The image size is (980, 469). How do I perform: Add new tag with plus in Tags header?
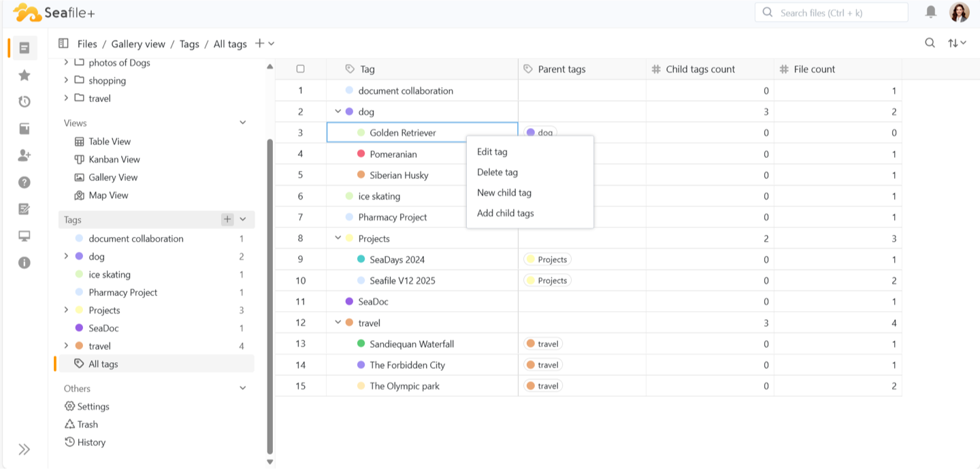click(x=227, y=219)
